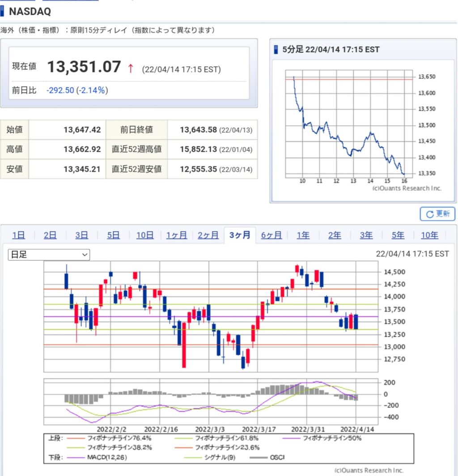Select the 6ヶ月 period tab
Image resolution: width=458 pixels, height=476 pixels.
pyautogui.click(x=271, y=235)
